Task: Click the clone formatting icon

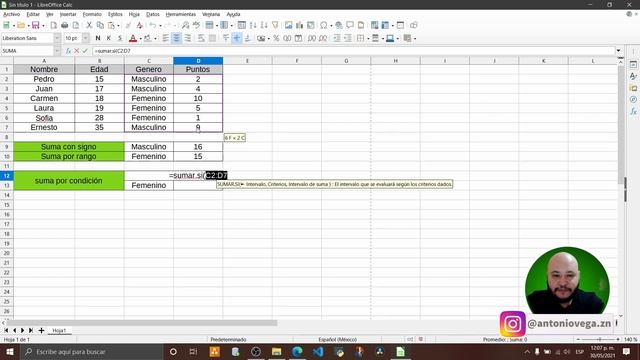Action: tap(128, 25)
